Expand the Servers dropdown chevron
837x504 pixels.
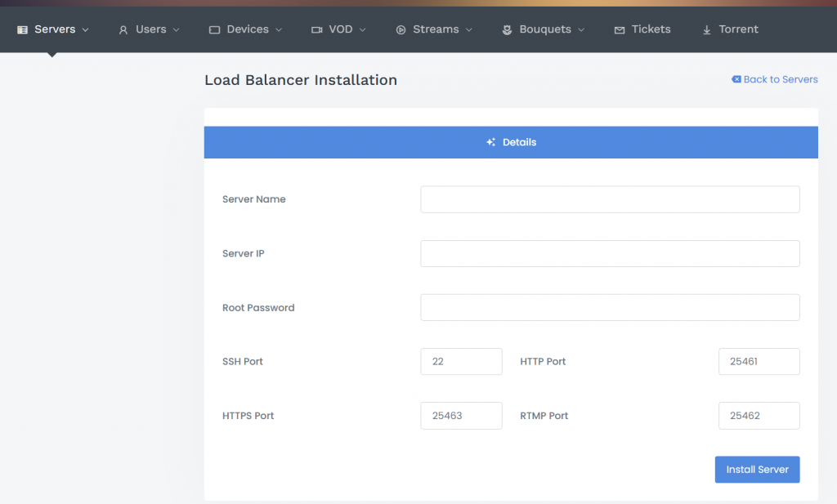86,29
